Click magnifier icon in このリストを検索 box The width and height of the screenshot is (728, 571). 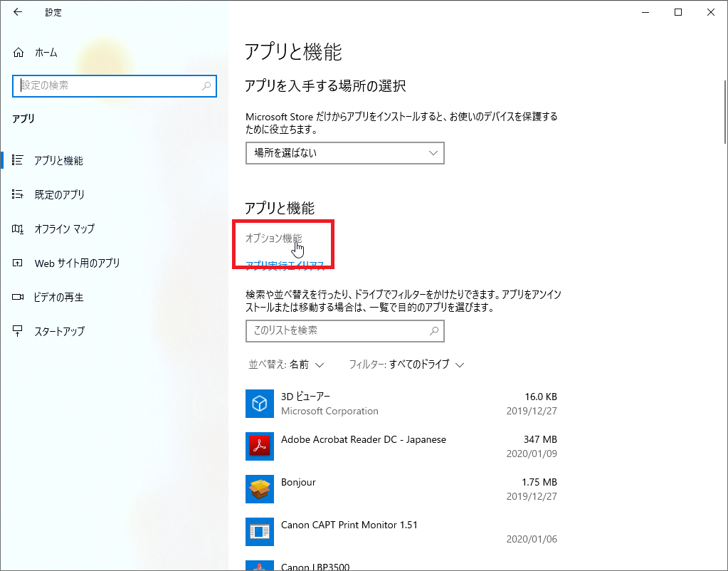(433, 331)
